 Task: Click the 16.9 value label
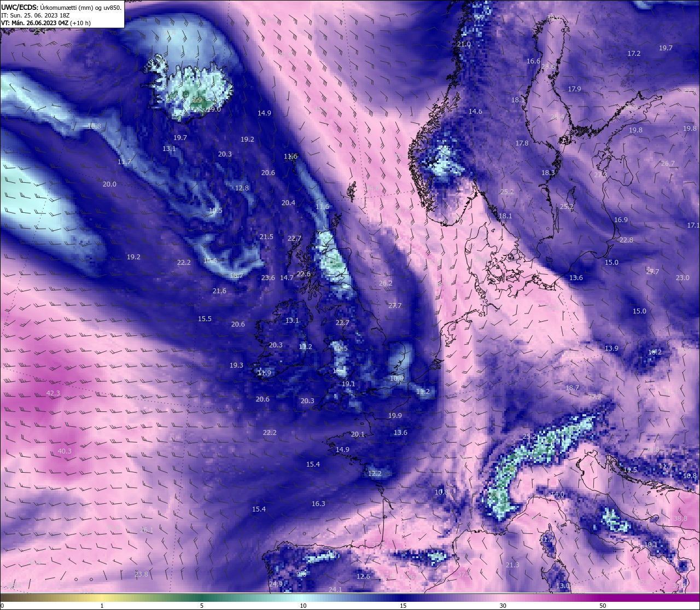tap(621, 219)
